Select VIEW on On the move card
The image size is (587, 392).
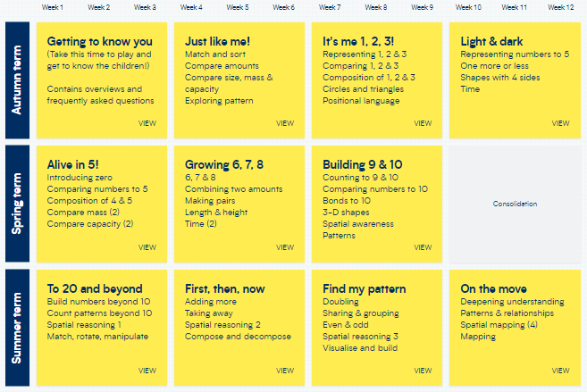(x=560, y=371)
